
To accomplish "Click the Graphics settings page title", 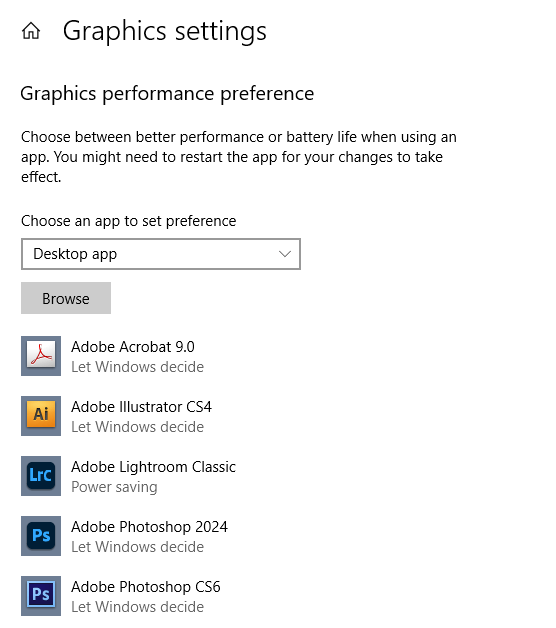I will (x=165, y=31).
